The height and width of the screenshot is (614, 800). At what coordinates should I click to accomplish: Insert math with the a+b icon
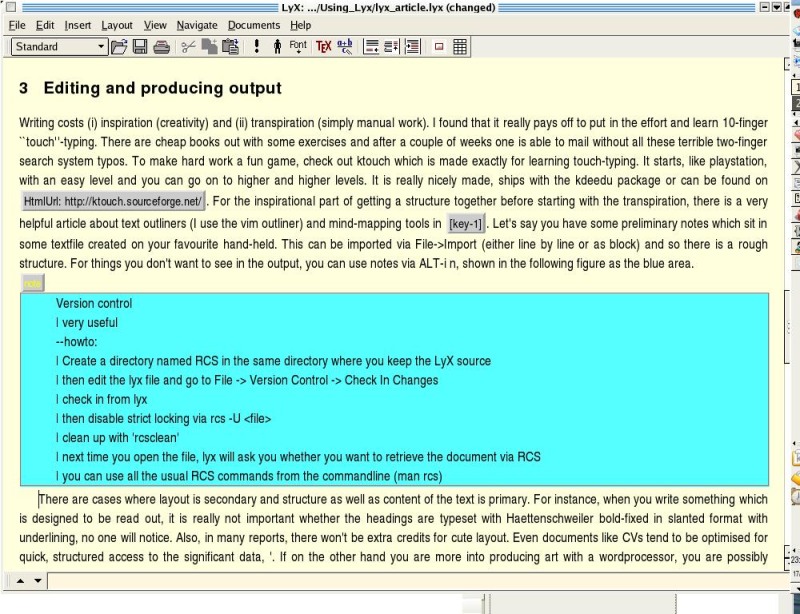click(x=345, y=46)
